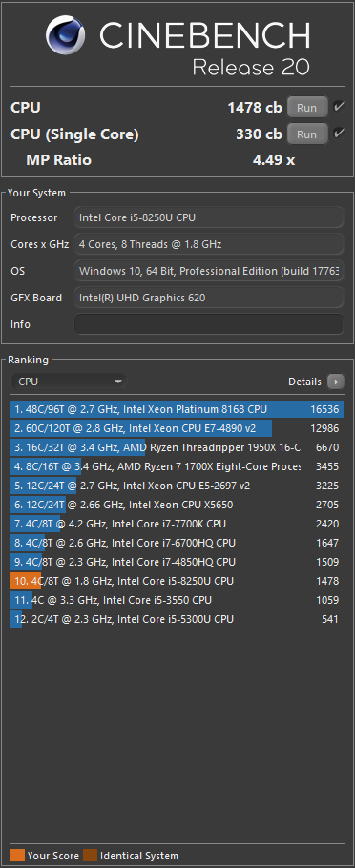Click the Details label in Ranking
Screen dimensions: 355x868
304,382
